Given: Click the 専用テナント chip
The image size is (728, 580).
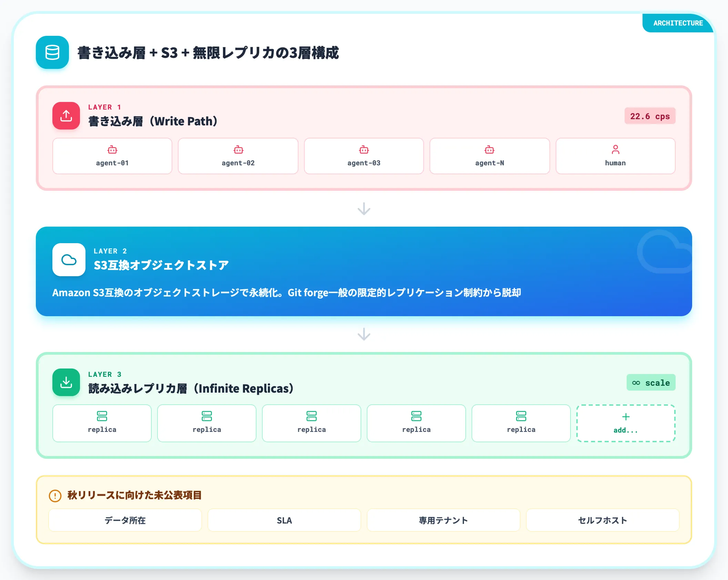Looking at the screenshot, I should tap(444, 520).
